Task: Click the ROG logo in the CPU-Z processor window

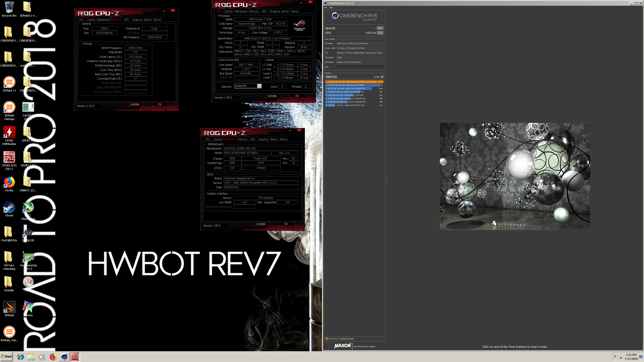Action: (299, 25)
